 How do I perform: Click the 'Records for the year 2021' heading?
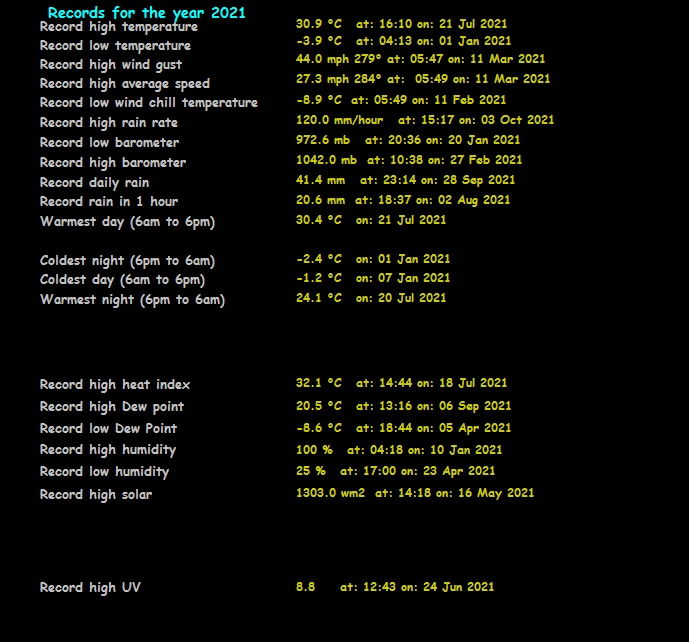(146, 13)
